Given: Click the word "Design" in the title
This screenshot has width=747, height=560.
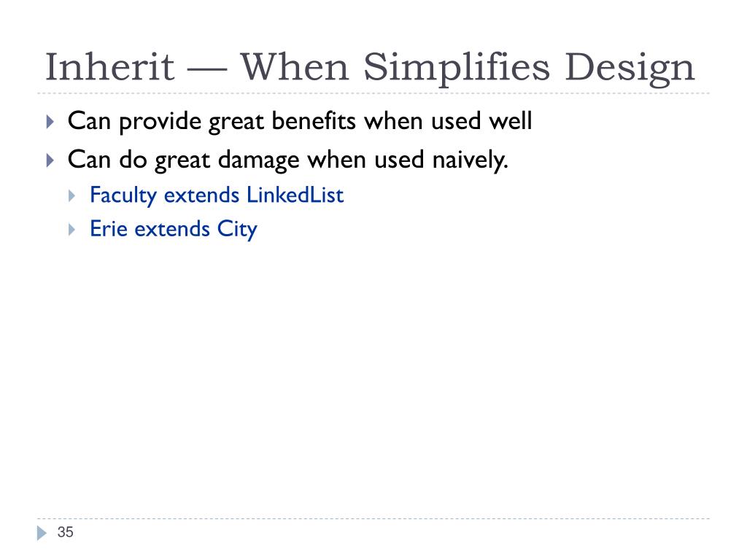Looking at the screenshot, I should 630,69.
